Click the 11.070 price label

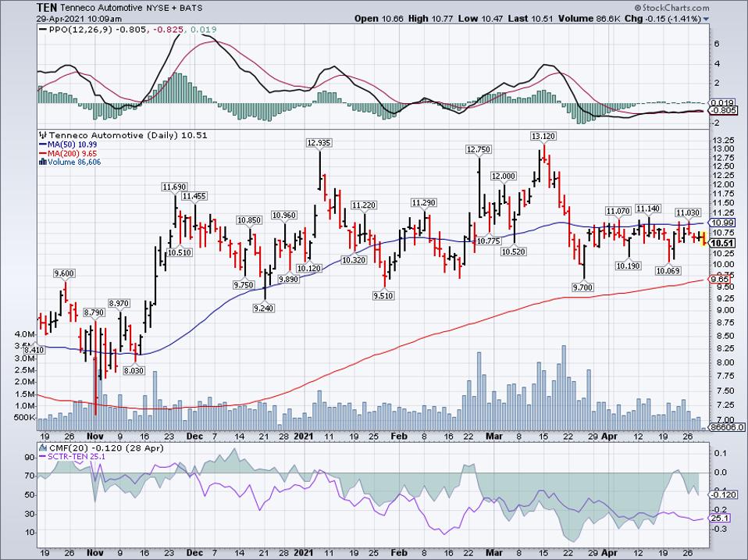click(618, 211)
